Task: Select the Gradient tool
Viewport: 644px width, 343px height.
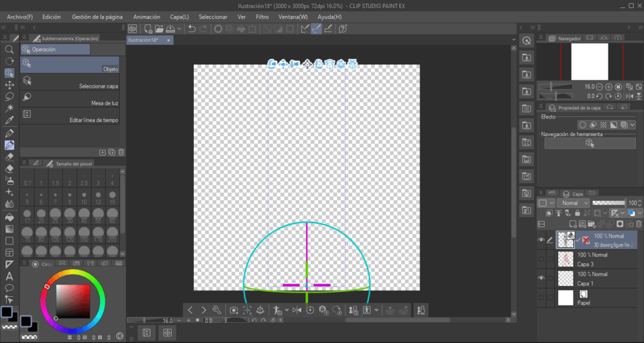Action: 9,228
